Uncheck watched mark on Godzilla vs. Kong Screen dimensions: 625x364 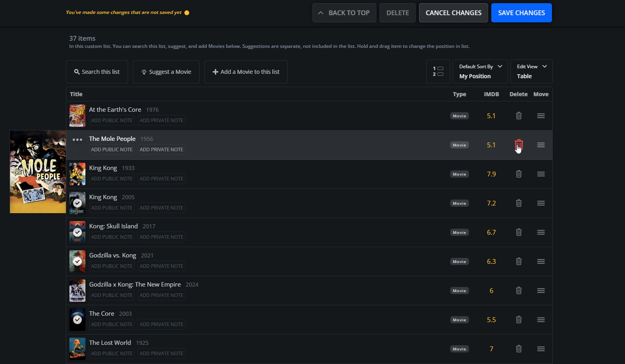pos(77,261)
